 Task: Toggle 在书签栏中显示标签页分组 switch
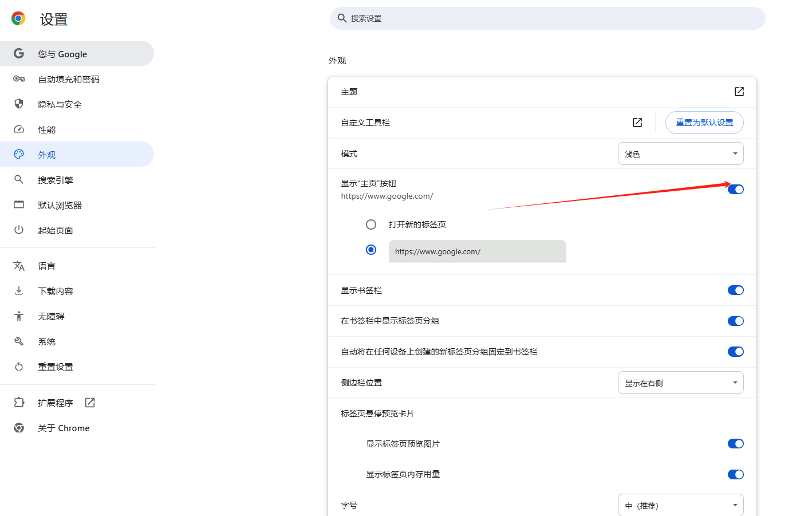point(736,321)
